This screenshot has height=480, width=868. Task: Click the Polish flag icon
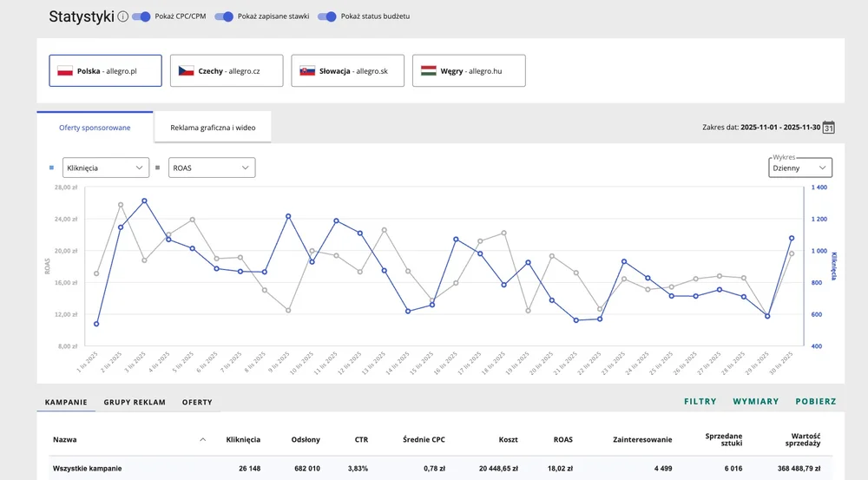(64, 71)
